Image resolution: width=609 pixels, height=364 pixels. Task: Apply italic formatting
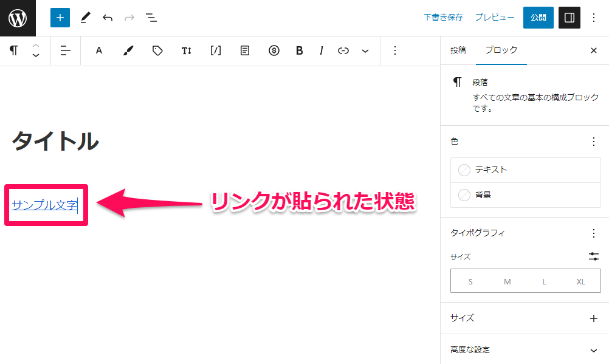pyautogui.click(x=321, y=51)
